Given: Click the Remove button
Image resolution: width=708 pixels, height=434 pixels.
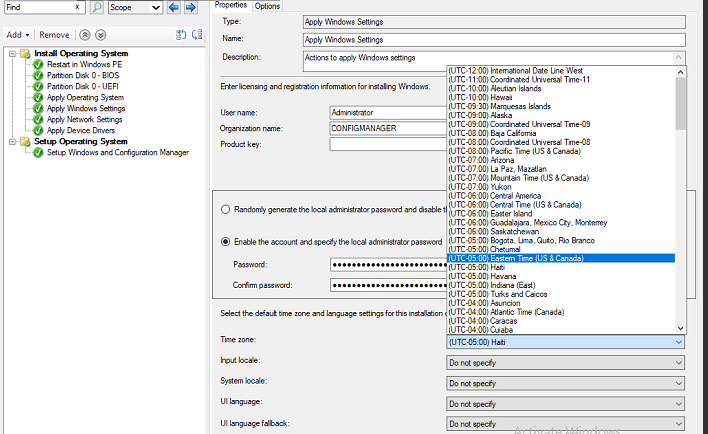Looking at the screenshot, I should click(x=54, y=35).
